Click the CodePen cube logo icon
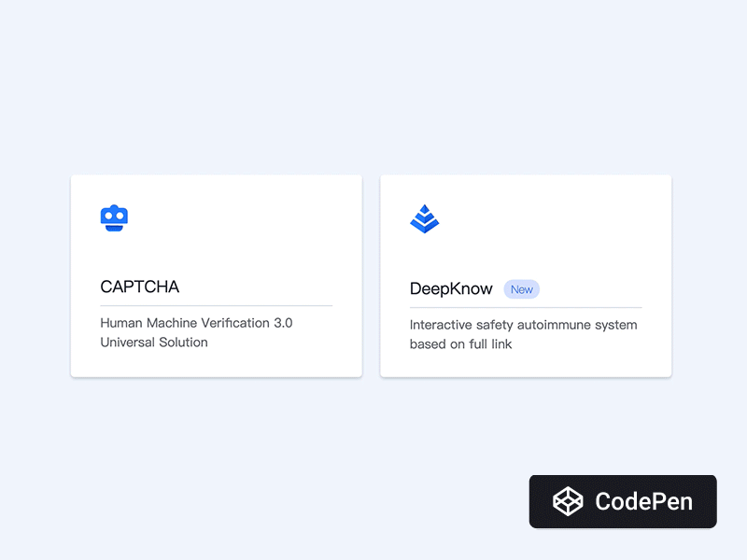The width and height of the screenshot is (747, 560). [x=568, y=501]
